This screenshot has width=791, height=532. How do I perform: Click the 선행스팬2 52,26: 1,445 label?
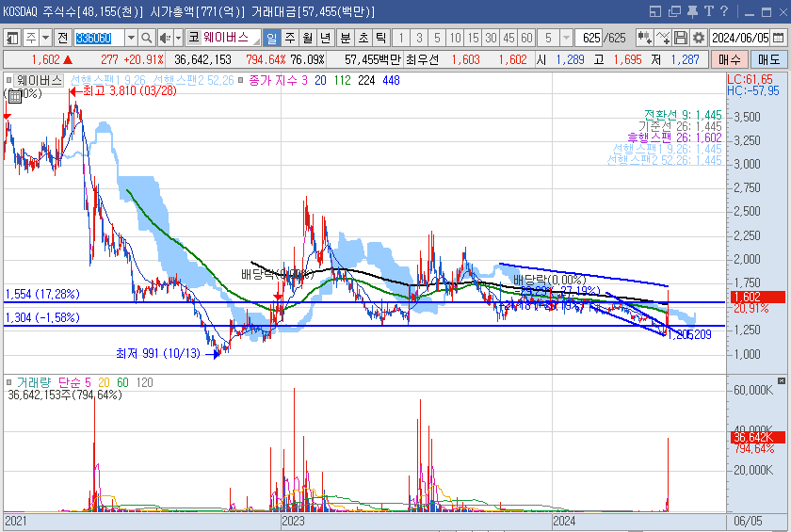click(664, 160)
